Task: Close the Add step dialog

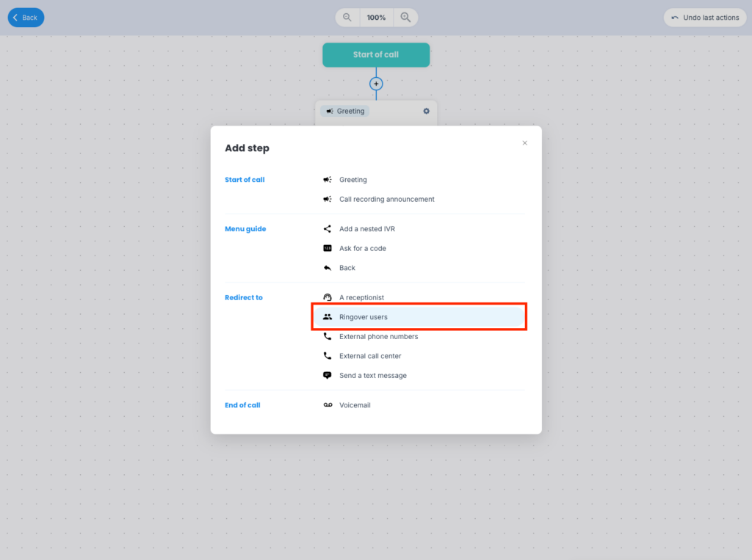Action: pos(524,143)
